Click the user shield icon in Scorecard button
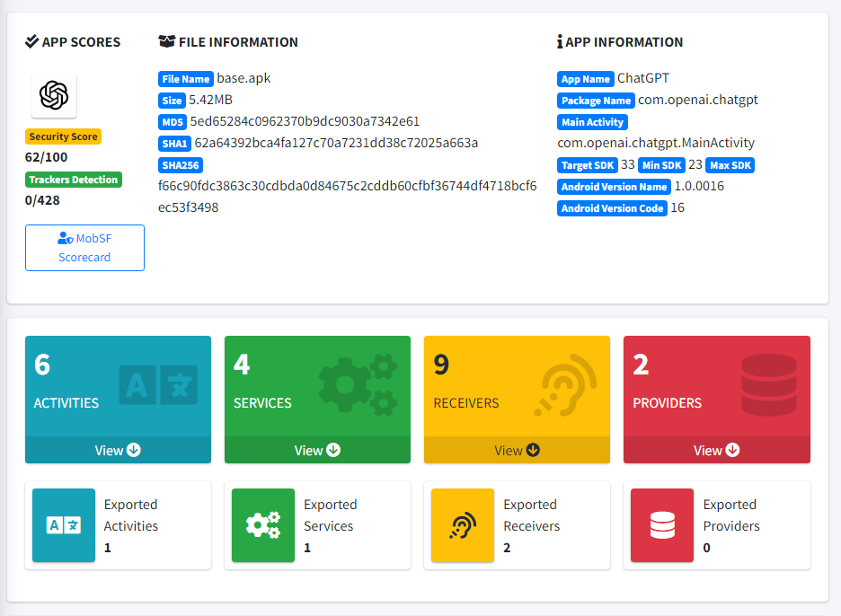841x616 pixels. [x=66, y=237]
